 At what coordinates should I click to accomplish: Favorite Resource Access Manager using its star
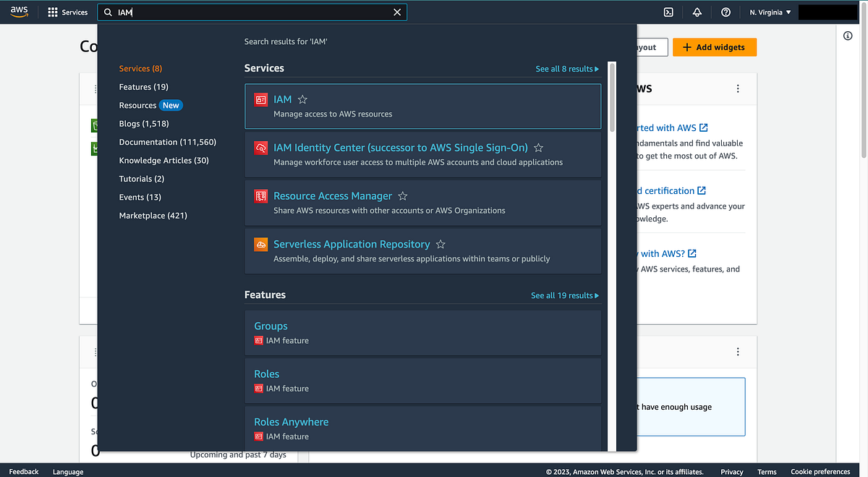click(402, 195)
